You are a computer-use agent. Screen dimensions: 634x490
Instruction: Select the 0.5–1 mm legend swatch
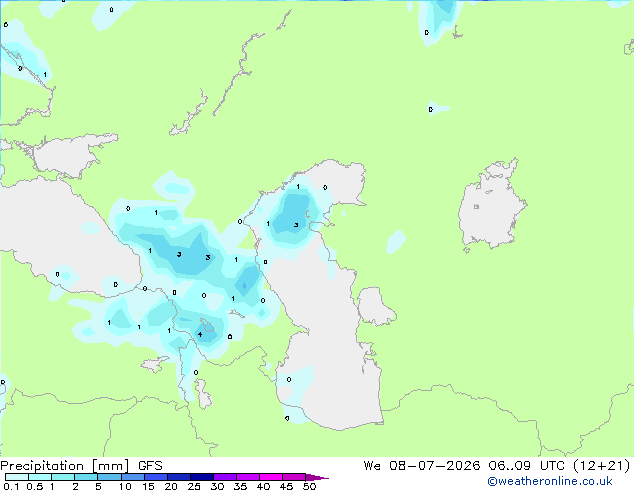click(x=40, y=477)
